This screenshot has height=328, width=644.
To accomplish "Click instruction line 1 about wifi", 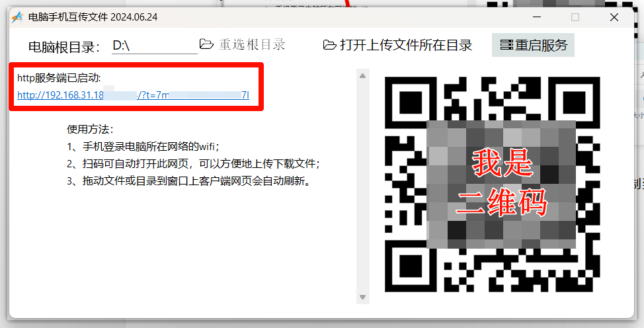I will click(143, 146).
